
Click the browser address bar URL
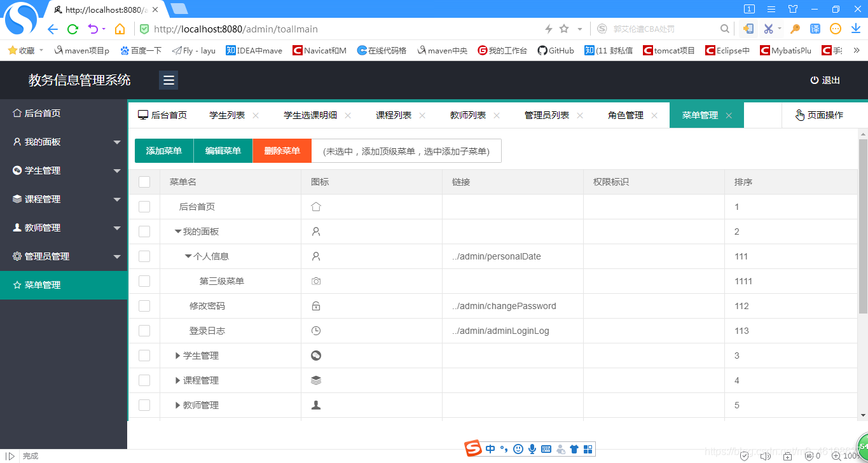[x=236, y=29]
